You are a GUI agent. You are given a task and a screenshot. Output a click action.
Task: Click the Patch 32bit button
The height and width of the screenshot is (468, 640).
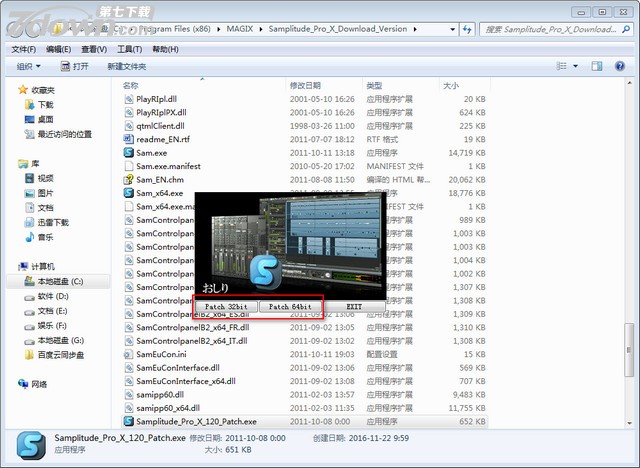[x=226, y=306]
